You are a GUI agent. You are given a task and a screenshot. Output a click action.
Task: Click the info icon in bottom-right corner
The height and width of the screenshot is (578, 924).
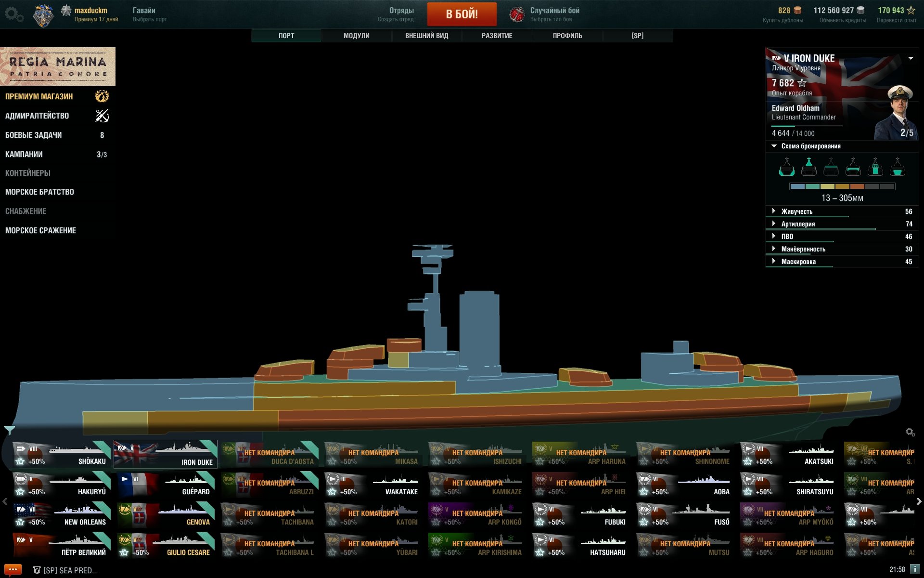point(915,569)
